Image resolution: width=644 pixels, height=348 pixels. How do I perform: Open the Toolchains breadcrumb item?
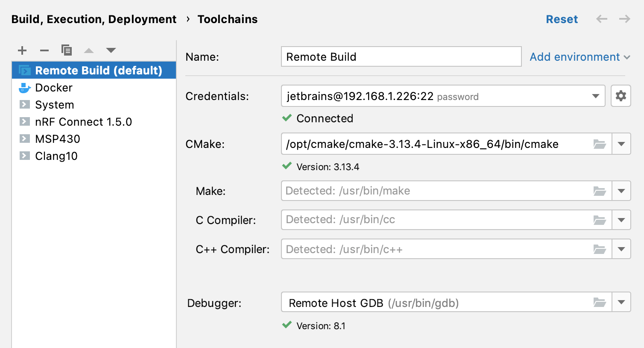click(227, 19)
